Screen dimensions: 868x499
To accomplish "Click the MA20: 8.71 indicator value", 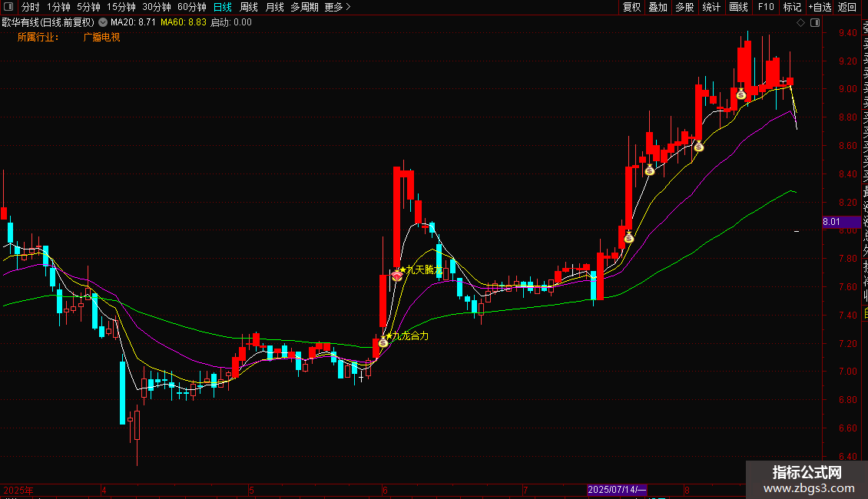I will pos(133,22).
